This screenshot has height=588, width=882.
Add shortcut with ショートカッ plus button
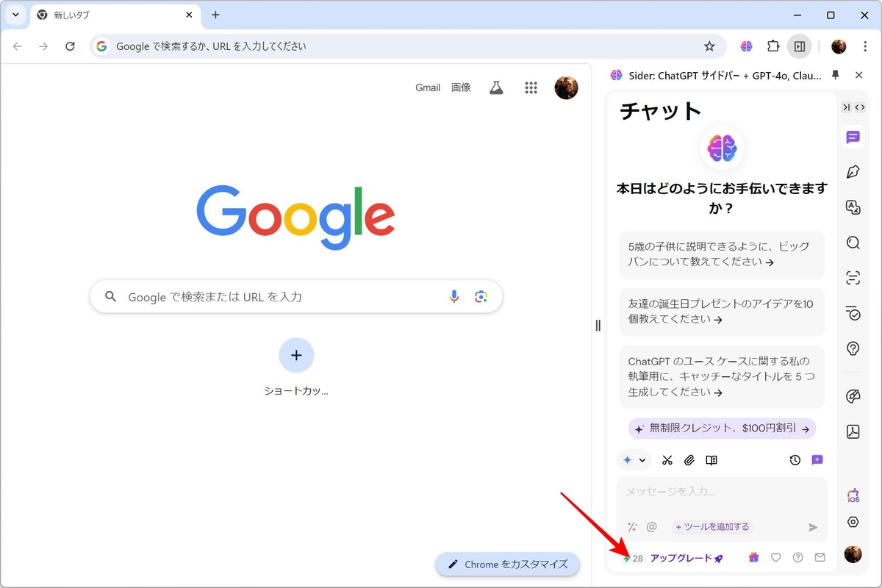tap(296, 356)
